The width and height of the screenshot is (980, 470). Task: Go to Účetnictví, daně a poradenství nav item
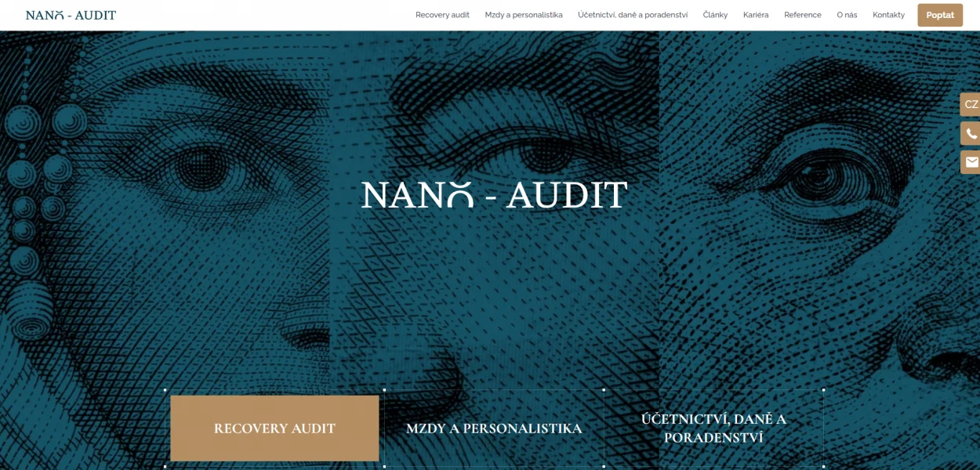coord(633,15)
